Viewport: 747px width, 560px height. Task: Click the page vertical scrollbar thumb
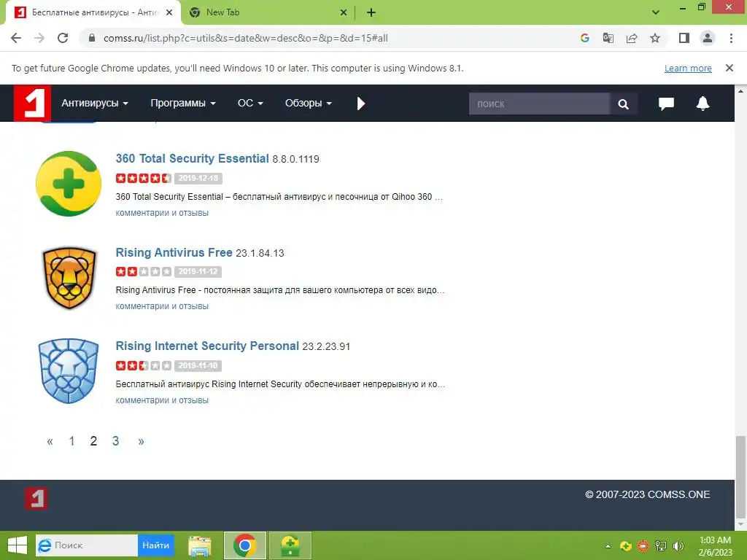point(741,477)
